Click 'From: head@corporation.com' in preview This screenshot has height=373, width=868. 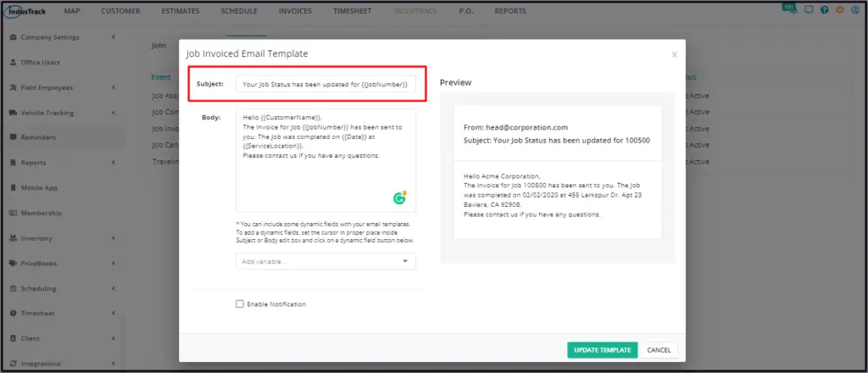[x=516, y=127]
